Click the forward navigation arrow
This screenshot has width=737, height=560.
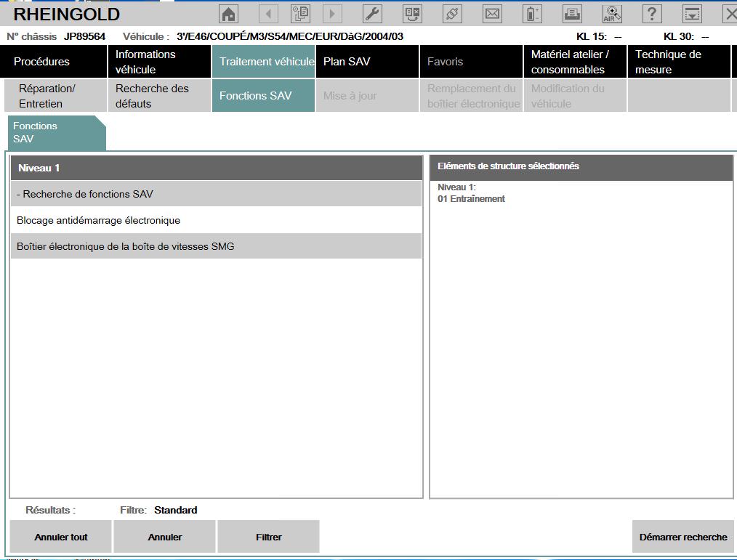332,14
